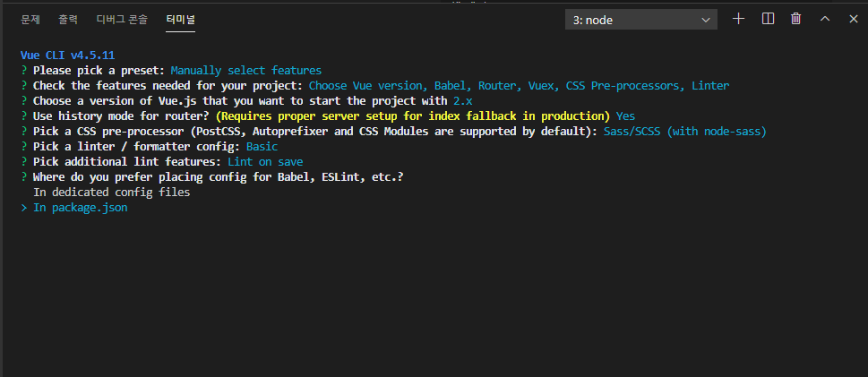Kill the terminal with trash icon
The height and width of the screenshot is (377, 868).
(796, 19)
